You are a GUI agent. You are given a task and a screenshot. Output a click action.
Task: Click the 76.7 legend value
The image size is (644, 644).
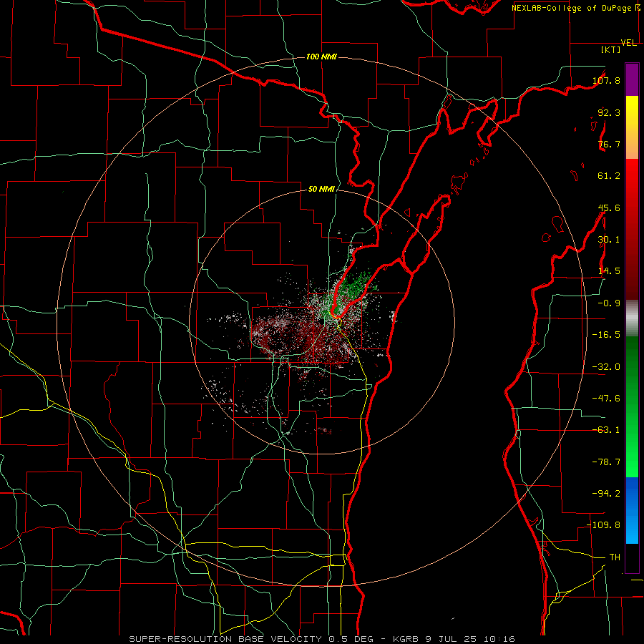click(x=609, y=144)
